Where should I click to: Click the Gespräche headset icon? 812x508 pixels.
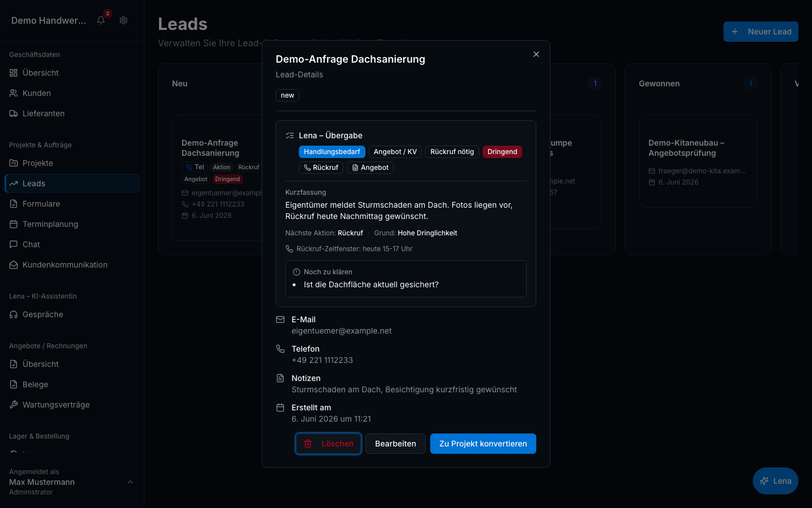pos(14,314)
